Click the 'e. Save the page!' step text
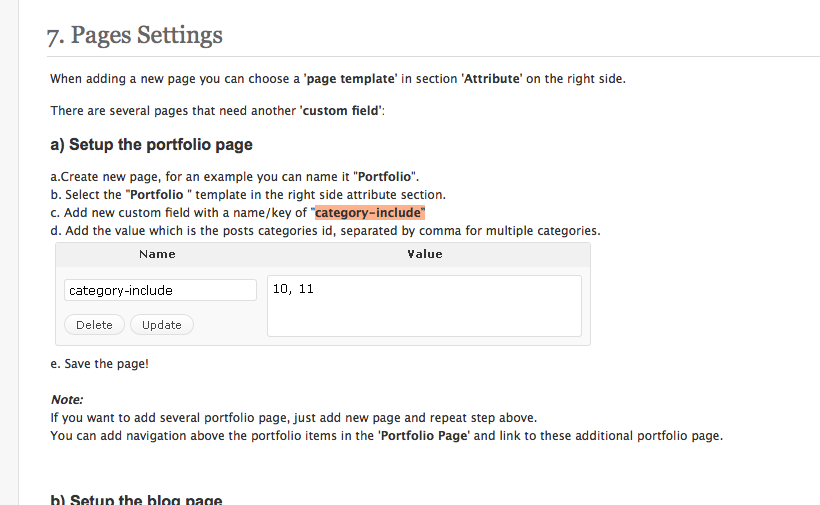Screen dimensions: 820x505 tap(99, 364)
